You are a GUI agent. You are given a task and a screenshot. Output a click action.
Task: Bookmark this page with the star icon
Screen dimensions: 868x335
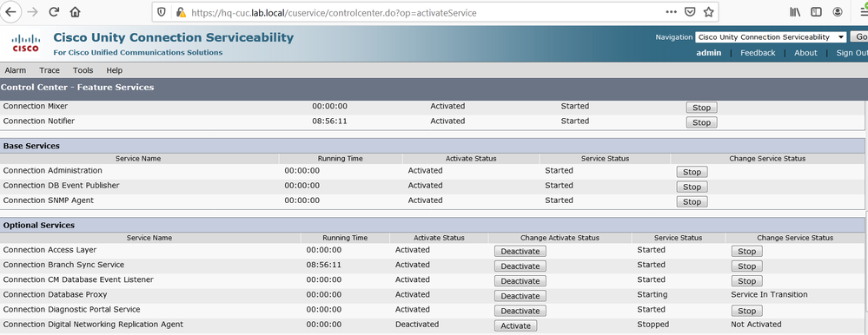(709, 12)
